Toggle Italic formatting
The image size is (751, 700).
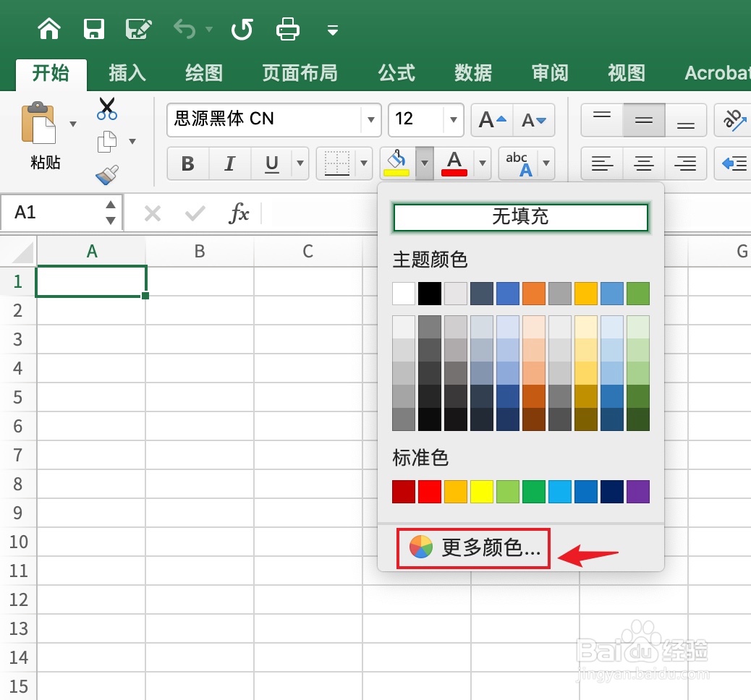(230, 163)
